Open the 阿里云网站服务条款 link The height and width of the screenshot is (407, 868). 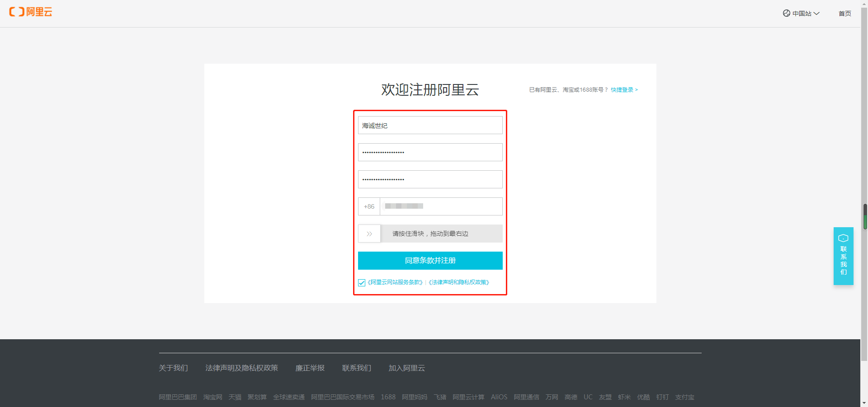click(395, 282)
